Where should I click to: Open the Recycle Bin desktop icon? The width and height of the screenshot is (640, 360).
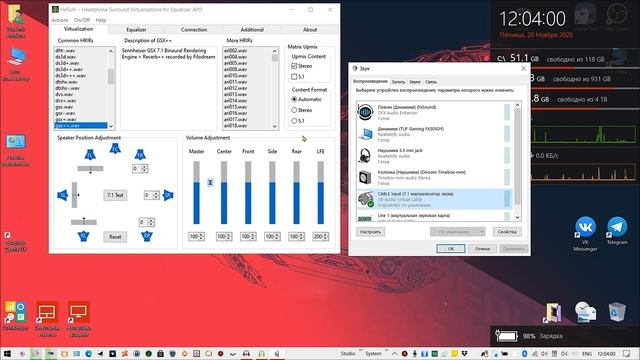click(x=616, y=312)
